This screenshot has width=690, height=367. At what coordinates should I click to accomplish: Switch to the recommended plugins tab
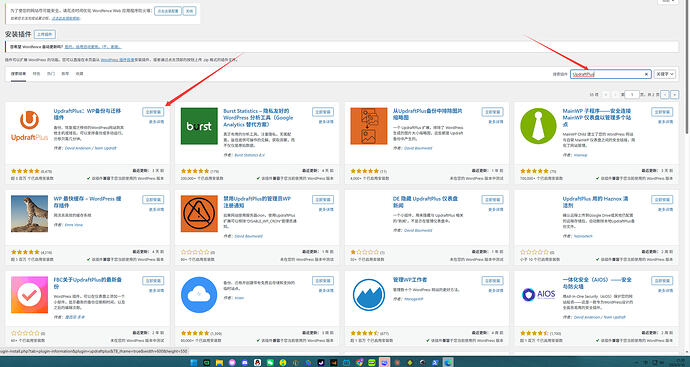click(65, 74)
